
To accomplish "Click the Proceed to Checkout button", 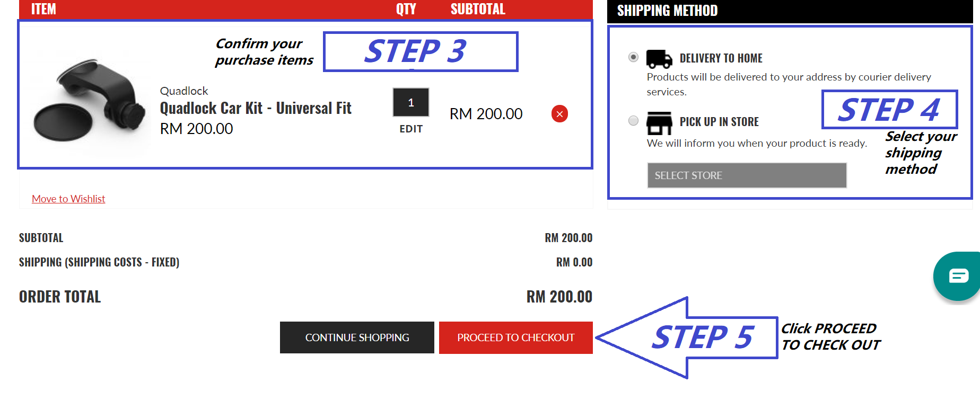I will tap(515, 337).
